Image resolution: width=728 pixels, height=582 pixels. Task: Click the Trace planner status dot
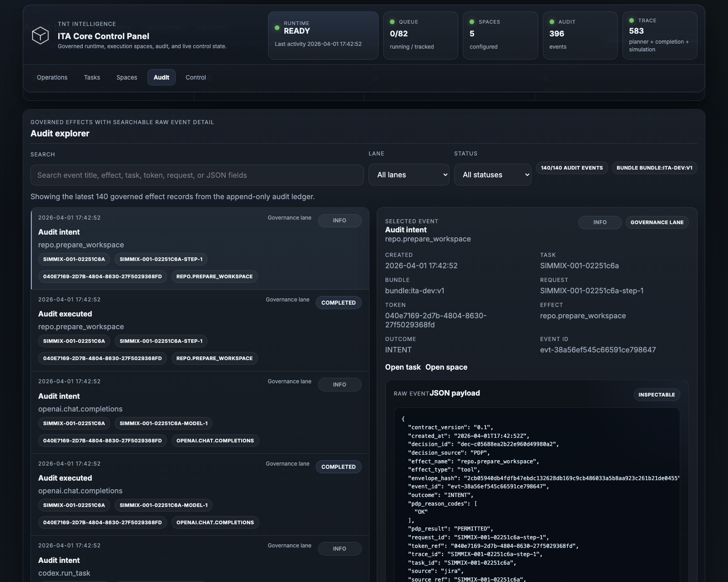pyautogui.click(x=631, y=20)
